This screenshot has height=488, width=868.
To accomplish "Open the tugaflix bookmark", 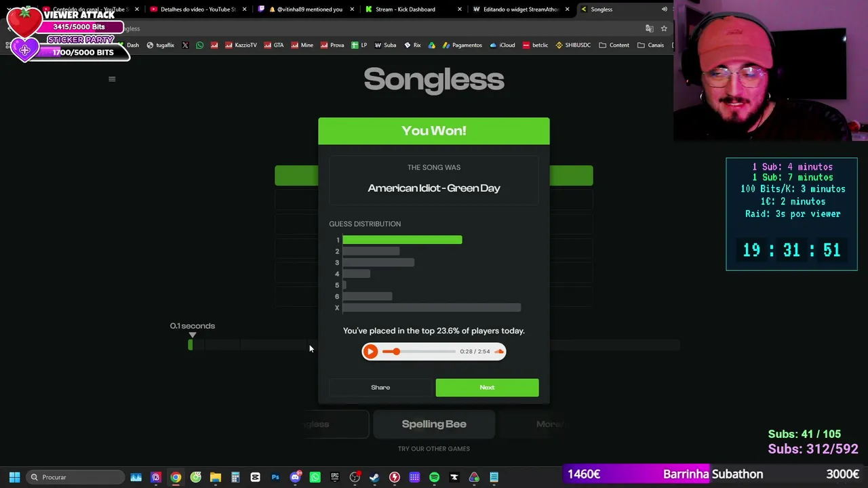I will coord(160,45).
